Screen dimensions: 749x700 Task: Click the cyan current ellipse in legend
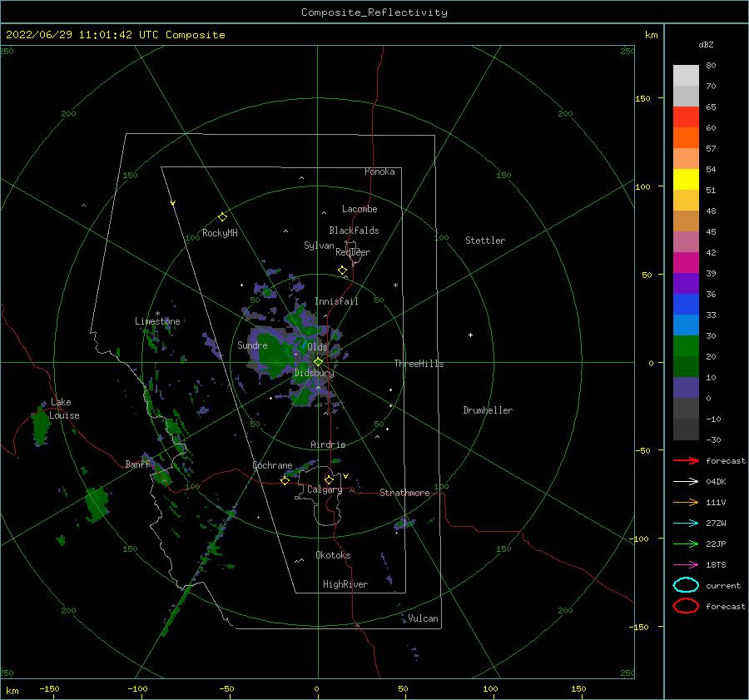[x=686, y=585]
